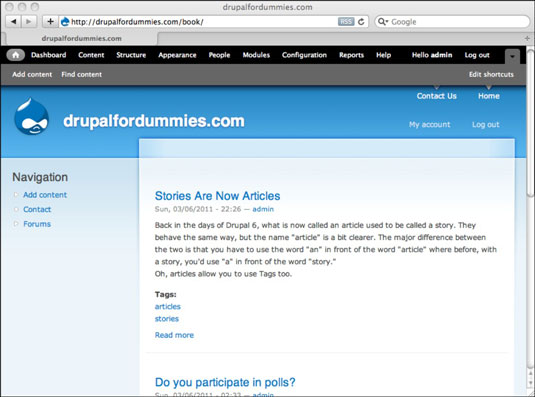Click the Read more link
Image resolution: width=535 pixels, height=397 pixels.
[174, 335]
